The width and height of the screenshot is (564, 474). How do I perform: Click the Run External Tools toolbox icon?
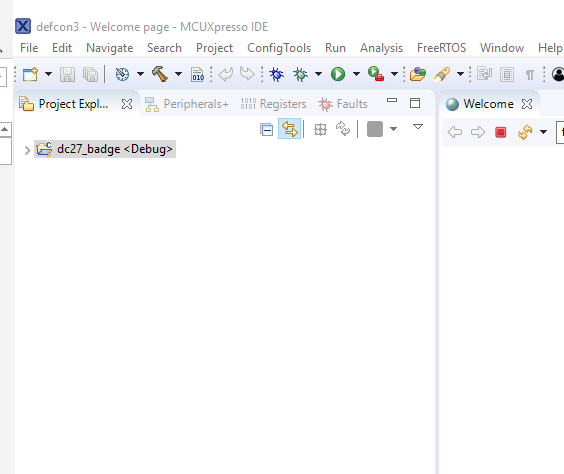[376, 74]
